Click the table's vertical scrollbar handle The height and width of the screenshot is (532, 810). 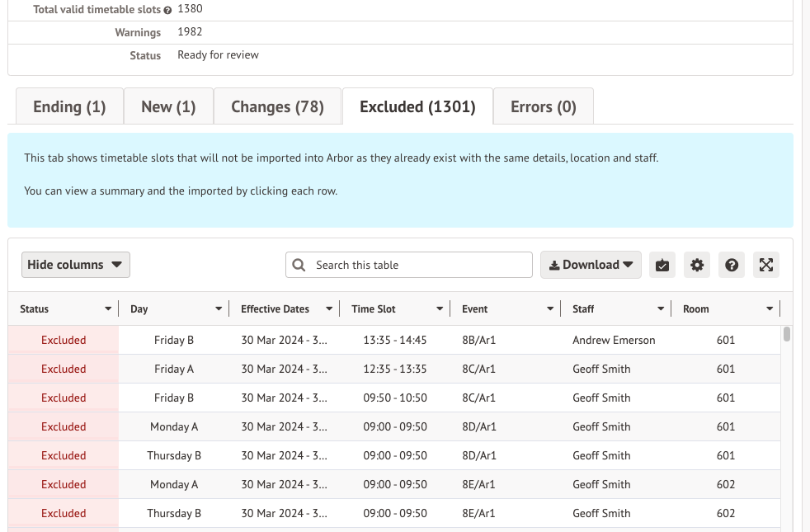click(x=787, y=334)
